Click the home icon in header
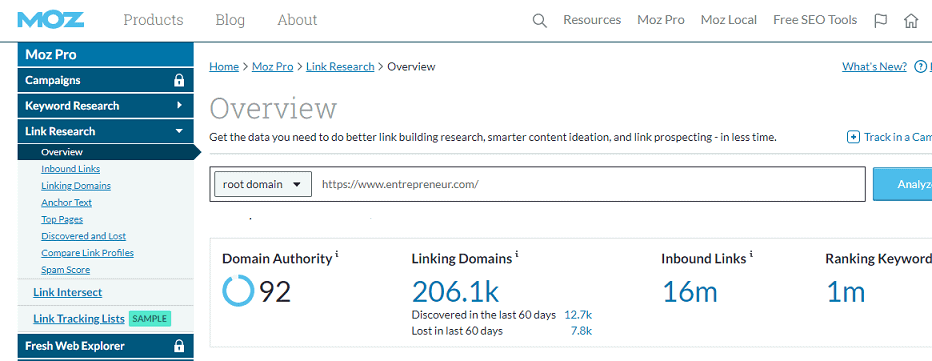Viewport: 932px width, 361px height. click(x=911, y=21)
